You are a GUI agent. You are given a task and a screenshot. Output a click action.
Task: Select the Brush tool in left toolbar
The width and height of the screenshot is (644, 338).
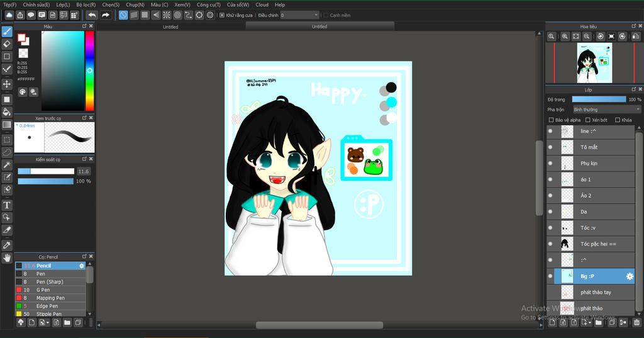[7, 31]
